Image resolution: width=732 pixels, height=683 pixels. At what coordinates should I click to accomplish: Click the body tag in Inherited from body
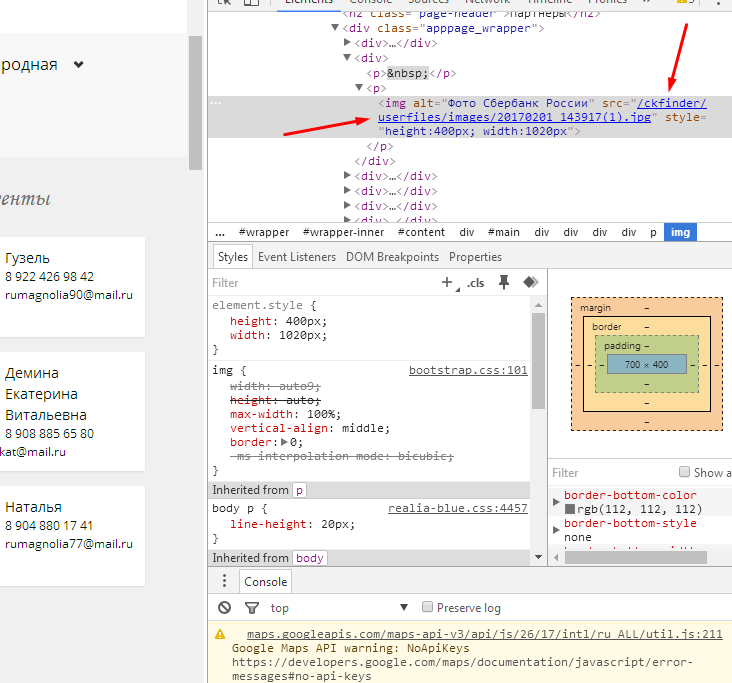[310, 558]
